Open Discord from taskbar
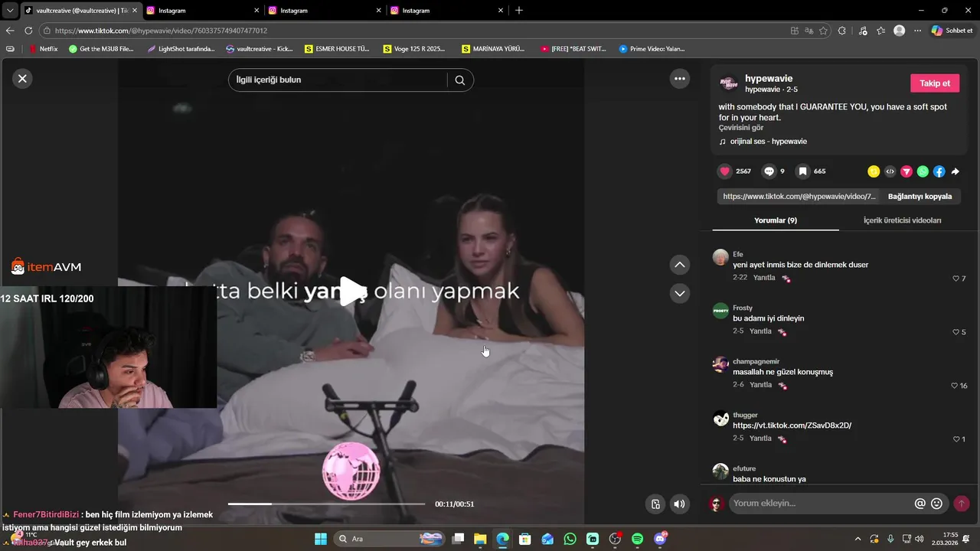Viewport: 980px width, 551px height. (660, 539)
